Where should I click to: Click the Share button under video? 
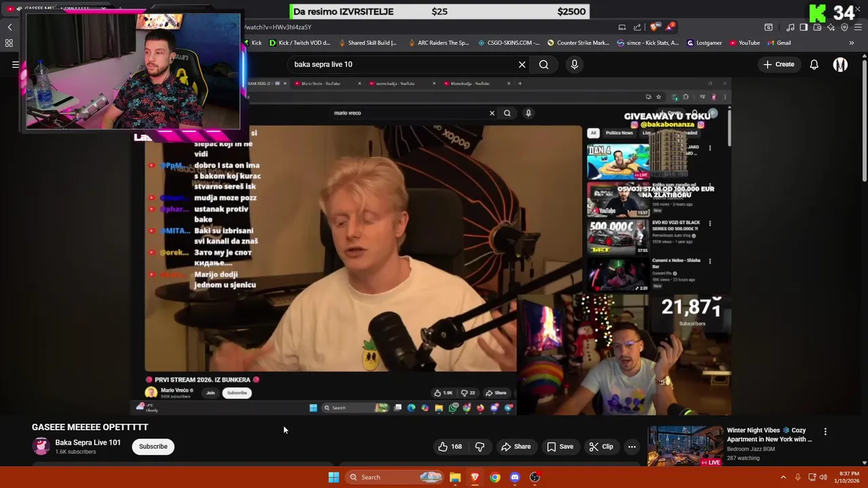[x=515, y=447]
